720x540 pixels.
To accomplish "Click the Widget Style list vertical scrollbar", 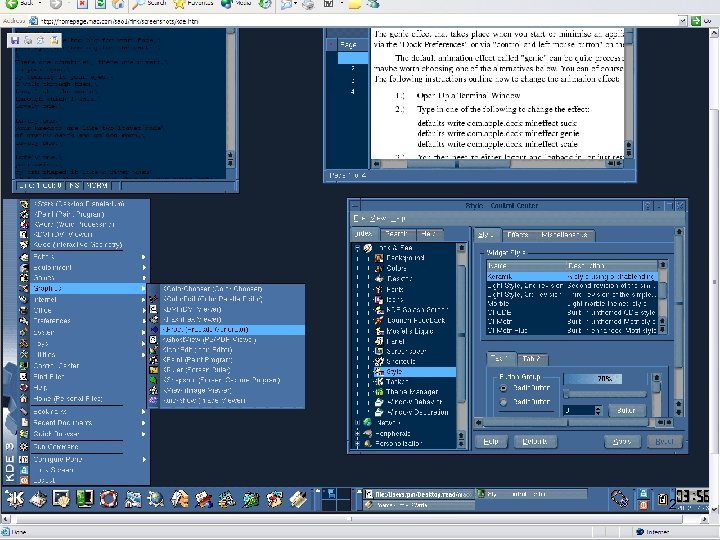I will 662,298.
